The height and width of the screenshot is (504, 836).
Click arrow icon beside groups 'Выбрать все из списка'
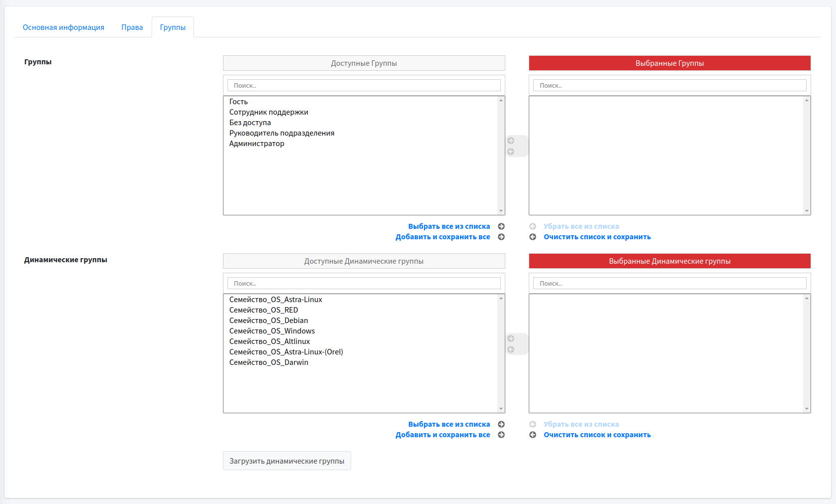click(501, 226)
